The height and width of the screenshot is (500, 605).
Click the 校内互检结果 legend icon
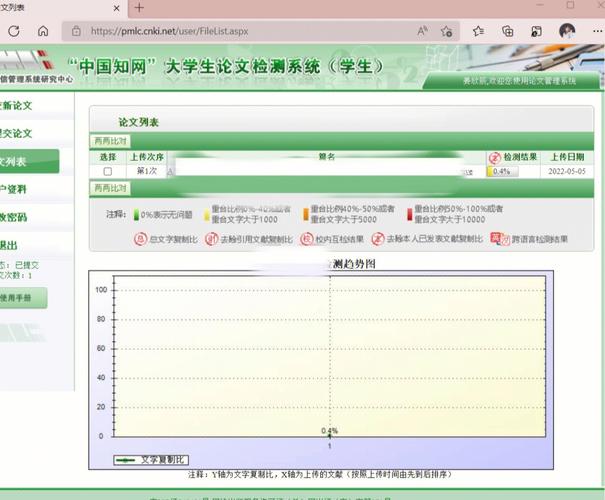307,239
